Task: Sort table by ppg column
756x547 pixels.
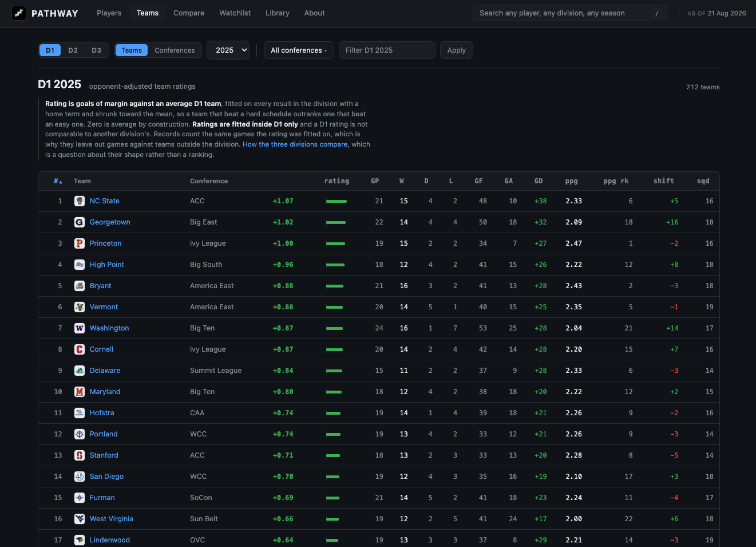Action: (x=572, y=181)
